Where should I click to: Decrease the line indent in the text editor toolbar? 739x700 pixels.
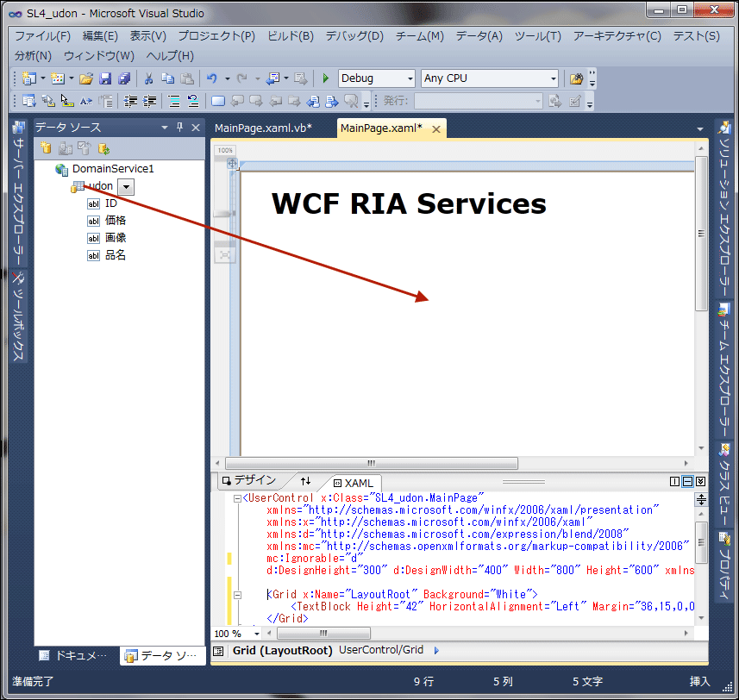coord(130,101)
